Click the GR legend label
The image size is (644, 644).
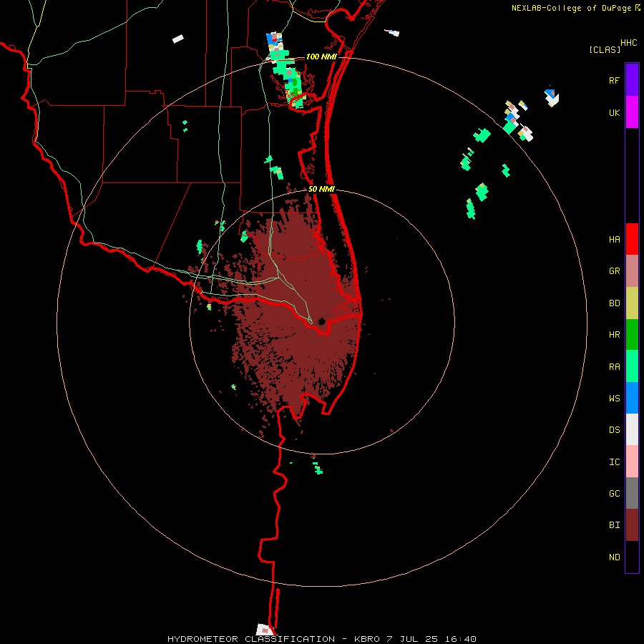pyautogui.click(x=614, y=271)
